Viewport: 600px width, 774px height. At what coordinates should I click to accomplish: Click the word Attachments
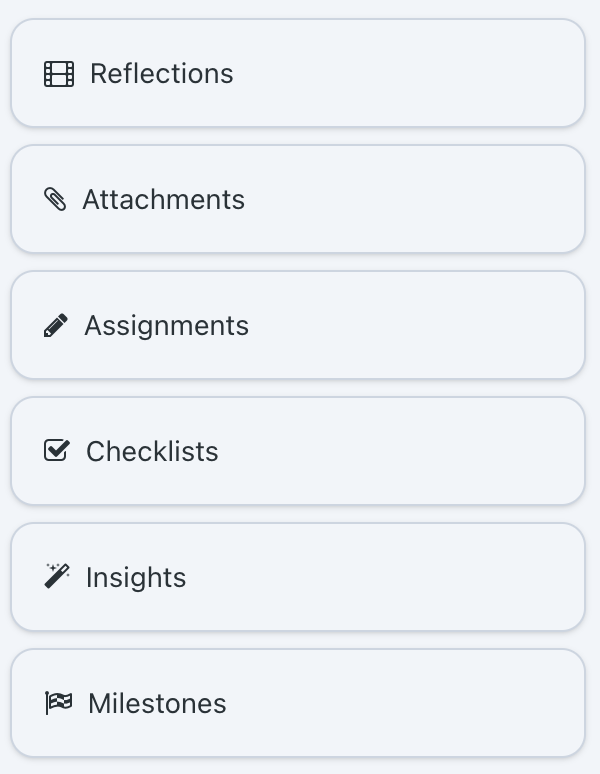pos(163,199)
